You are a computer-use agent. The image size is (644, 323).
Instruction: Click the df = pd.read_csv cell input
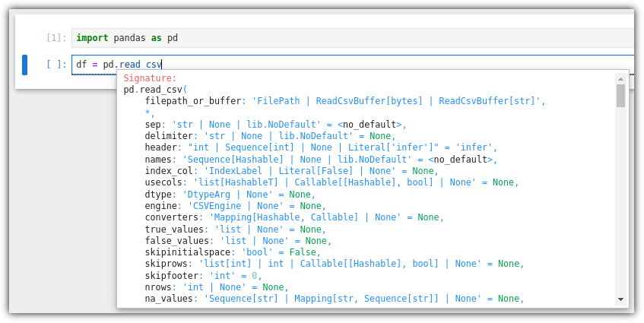click(354, 65)
